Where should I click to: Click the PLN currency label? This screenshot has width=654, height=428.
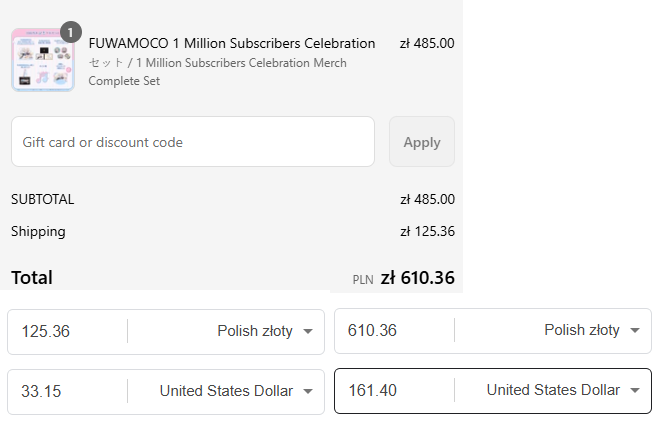[363, 280]
